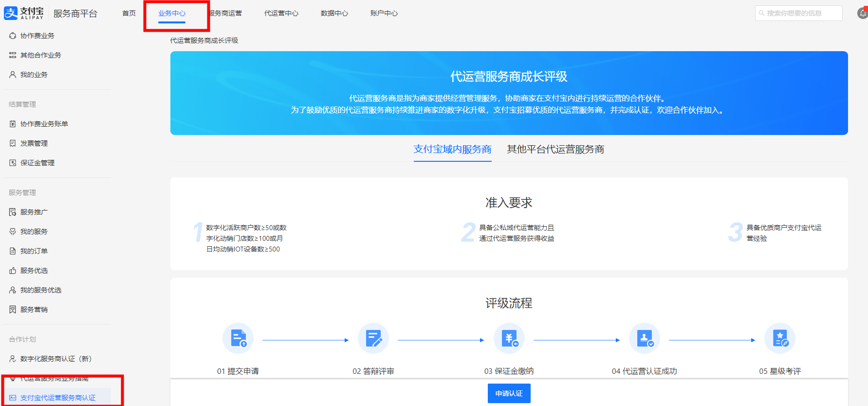Open 代运营中心 in top navigation
This screenshot has height=406, width=868.
(x=281, y=13)
